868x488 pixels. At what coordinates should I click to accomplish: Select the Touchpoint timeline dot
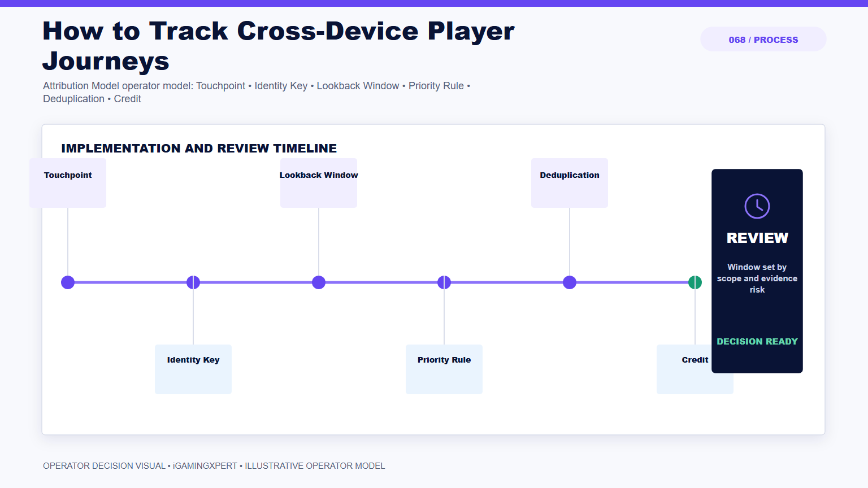tap(68, 282)
